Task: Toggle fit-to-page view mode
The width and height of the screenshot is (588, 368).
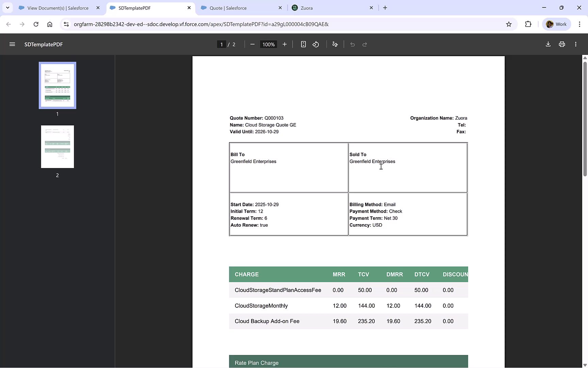Action: pos(303,44)
